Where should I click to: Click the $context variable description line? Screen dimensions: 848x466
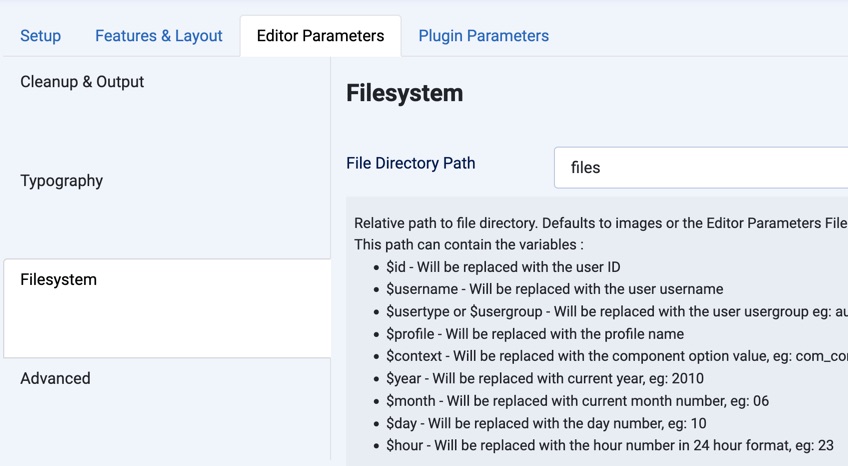click(x=610, y=356)
